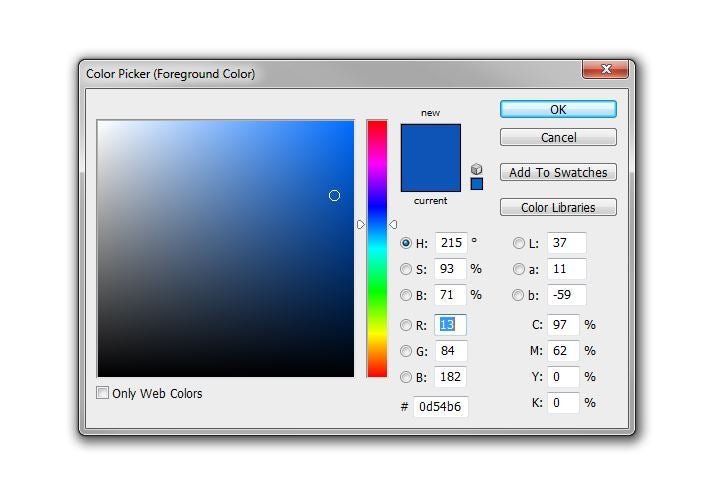Screen dimensions: 708x495
Task: Click Add To Swatches
Action: [x=558, y=172]
